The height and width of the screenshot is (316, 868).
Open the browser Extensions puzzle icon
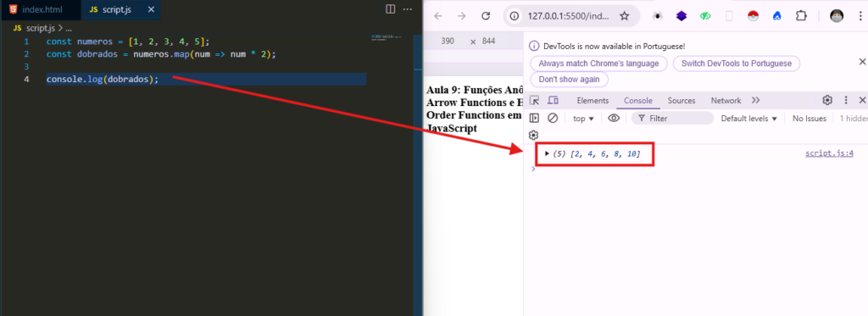coord(801,16)
